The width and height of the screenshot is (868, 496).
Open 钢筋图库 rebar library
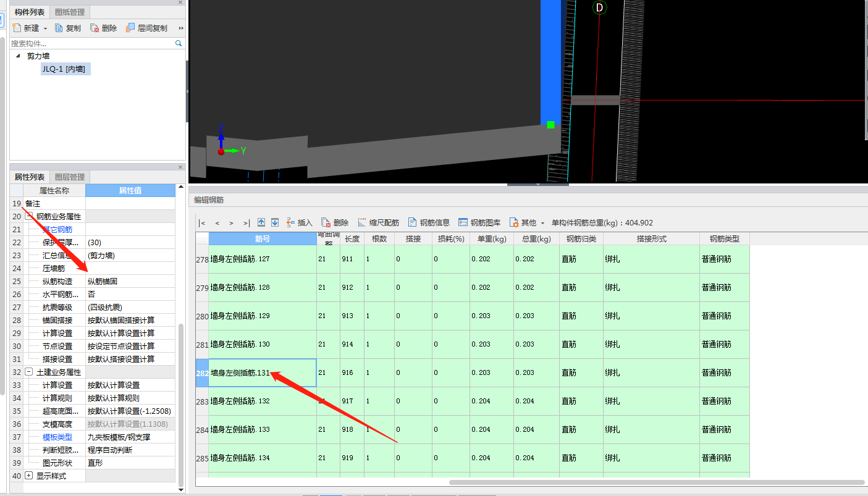tap(479, 222)
